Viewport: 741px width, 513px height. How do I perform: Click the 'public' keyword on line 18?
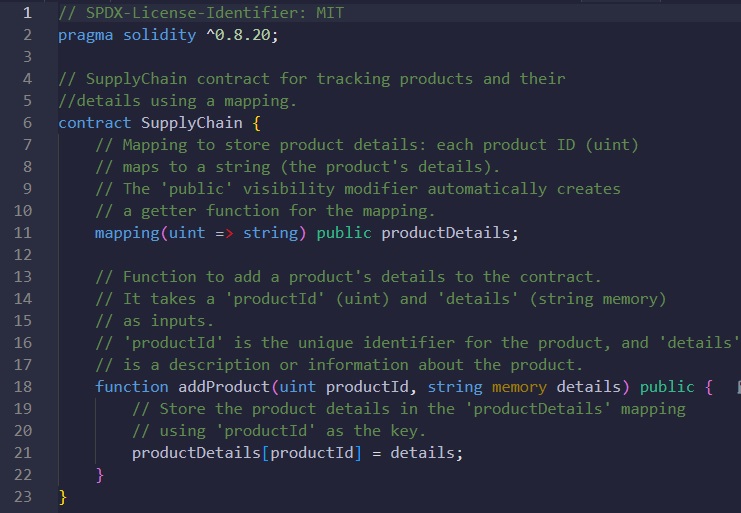pos(667,387)
